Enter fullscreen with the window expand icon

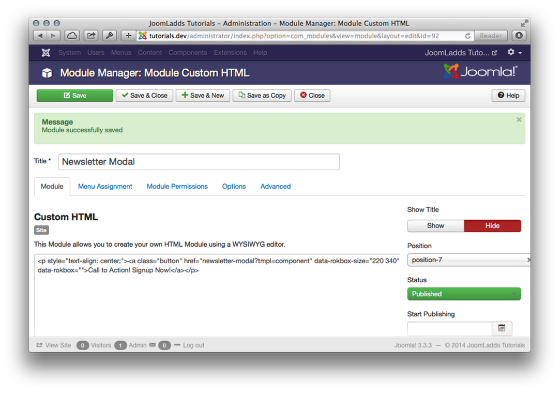(x=524, y=24)
